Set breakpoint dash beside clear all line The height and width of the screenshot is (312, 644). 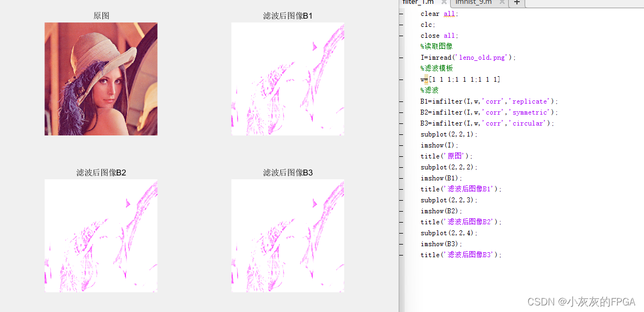(402, 14)
